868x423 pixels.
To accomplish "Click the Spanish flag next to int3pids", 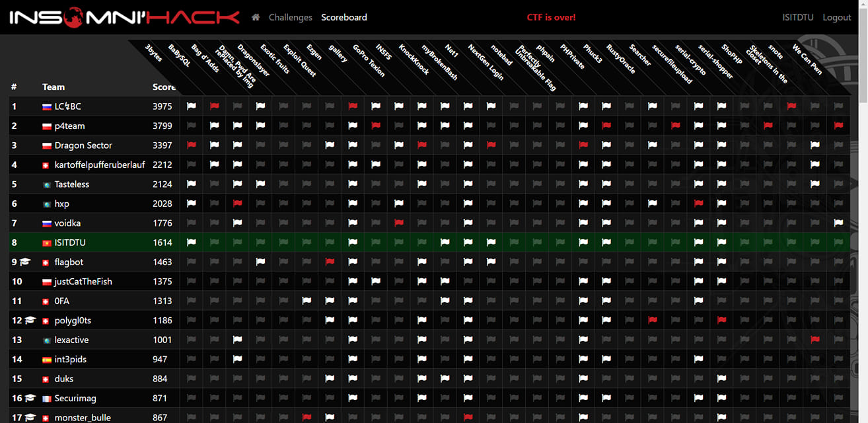I will point(47,360).
